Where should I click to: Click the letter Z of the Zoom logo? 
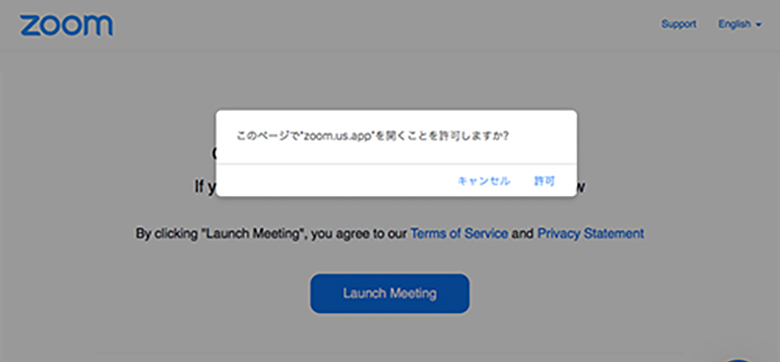[x=29, y=26]
